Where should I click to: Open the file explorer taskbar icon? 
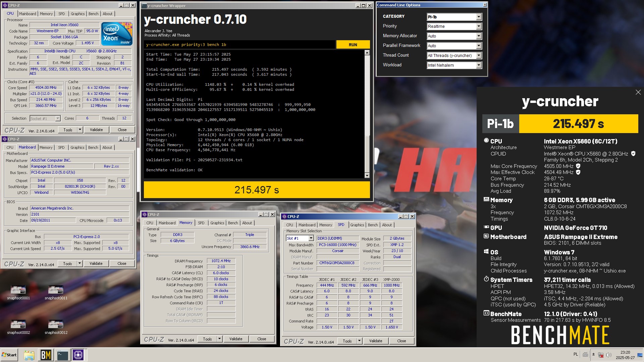(29, 355)
